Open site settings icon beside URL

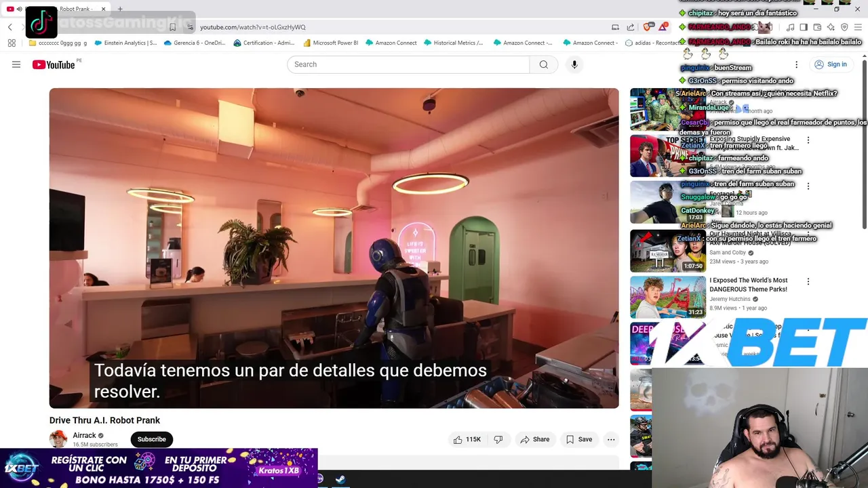(190, 27)
